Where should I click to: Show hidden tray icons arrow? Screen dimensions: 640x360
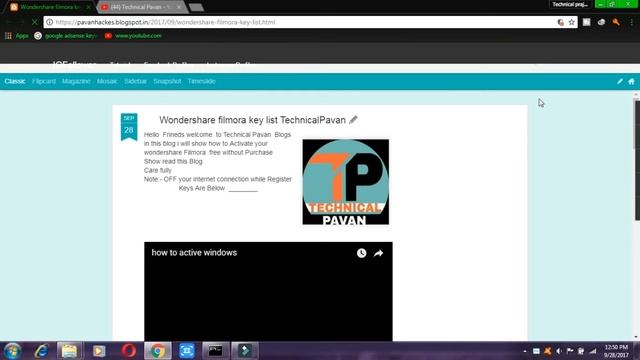point(524,351)
